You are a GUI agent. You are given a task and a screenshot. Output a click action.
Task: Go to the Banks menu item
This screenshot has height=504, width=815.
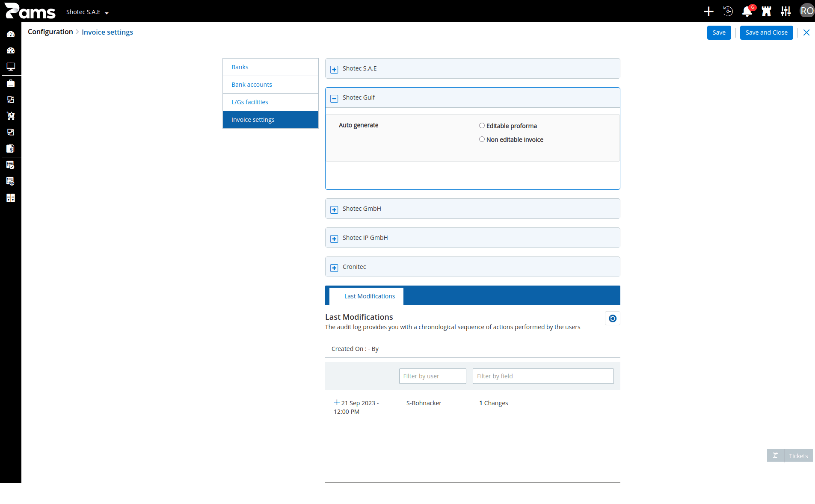click(270, 67)
